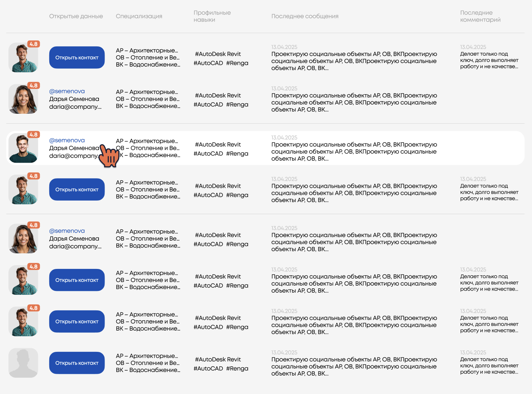This screenshot has width=532, height=394.
Task: Click the 4.8 rating badge in the highlighted row
Action: tap(34, 135)
